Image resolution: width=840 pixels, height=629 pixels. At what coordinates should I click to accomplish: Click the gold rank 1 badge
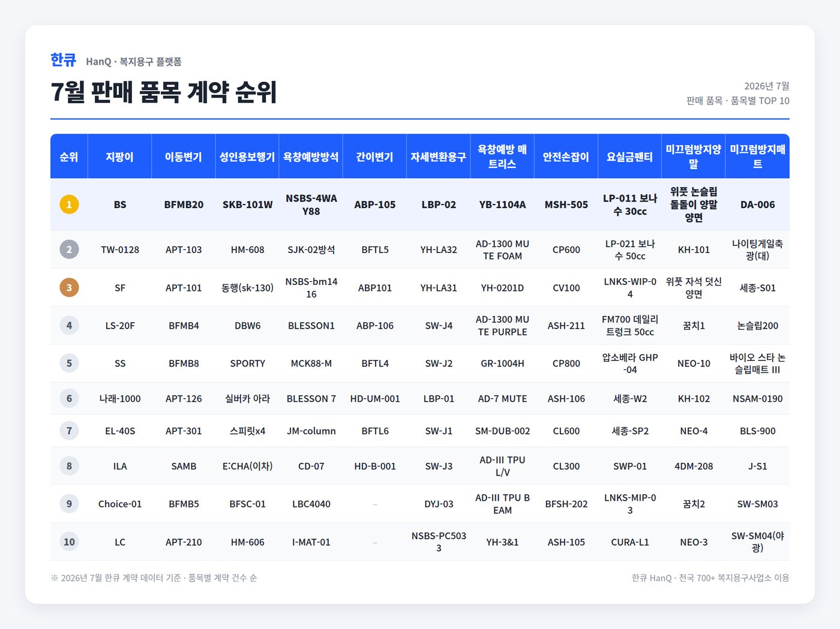point(69,204)
